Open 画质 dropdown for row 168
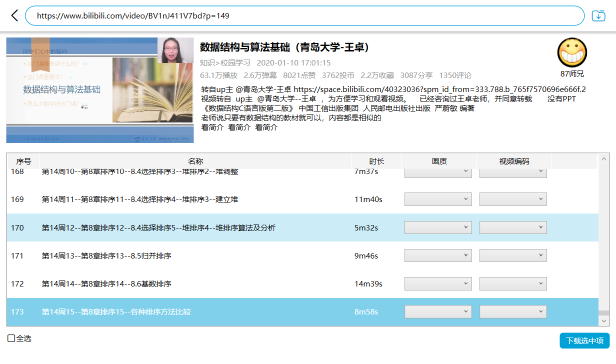 [x=438, y=172]
